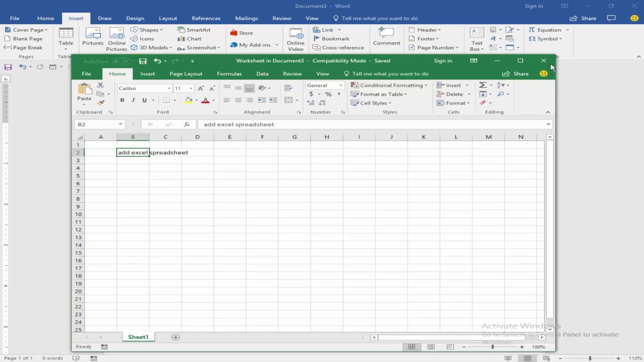Click the Bold formatting icon in Excel

pyautogui.click(x=122, y=100)
